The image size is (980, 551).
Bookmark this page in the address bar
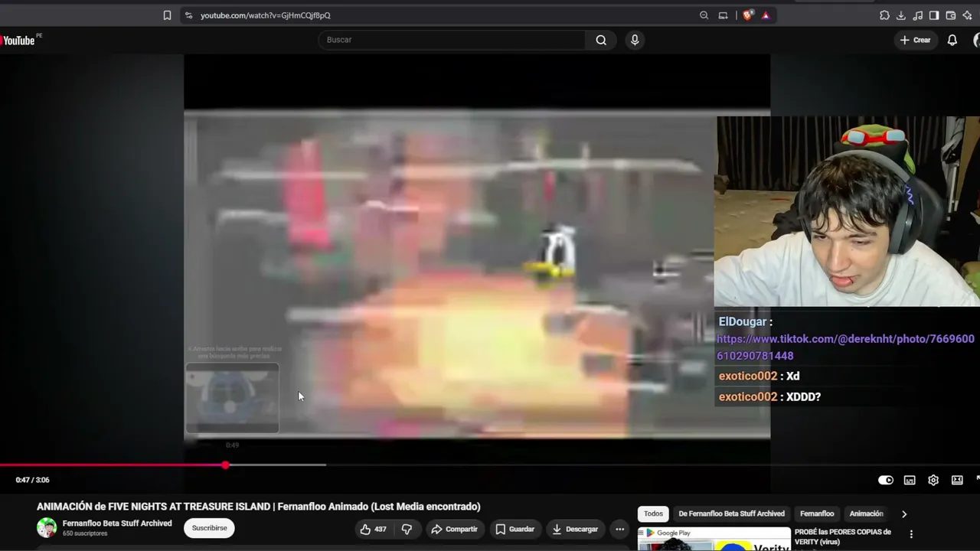pyautogui.click(x=167, y=15)
